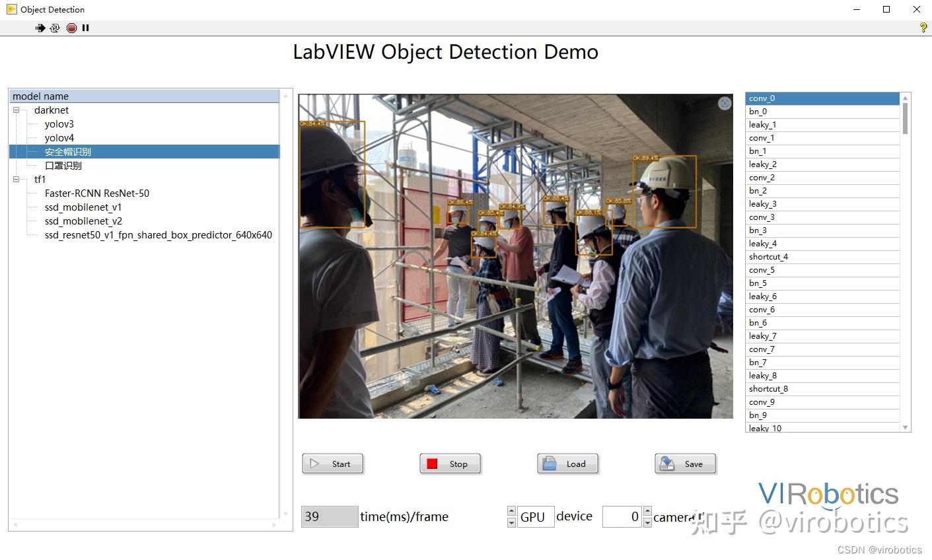The width and height of the screenshot is (932, 560).
Task: Select ssd_mobilenet_v2 from the model list
Action: [x=83, y=221]
